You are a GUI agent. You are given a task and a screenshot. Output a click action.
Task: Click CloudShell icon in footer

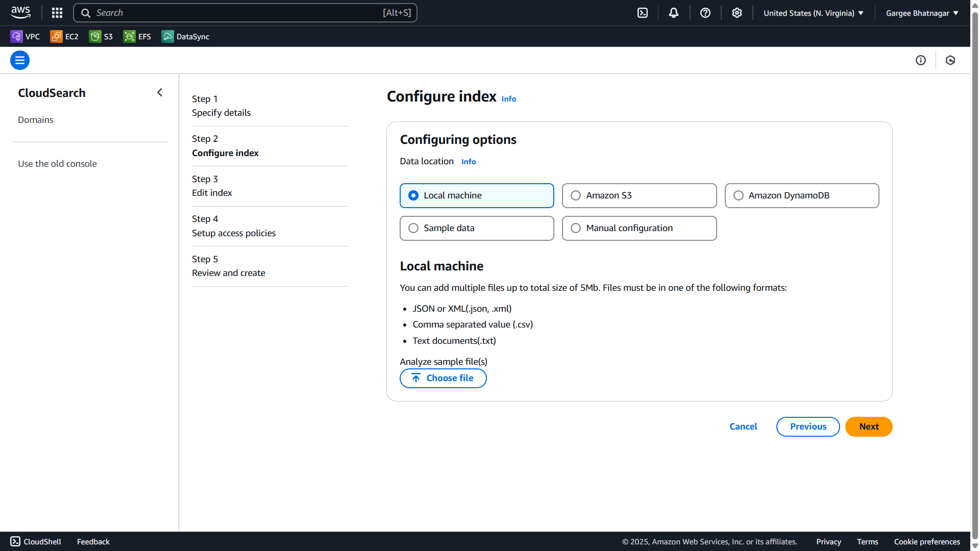[15, 541]
